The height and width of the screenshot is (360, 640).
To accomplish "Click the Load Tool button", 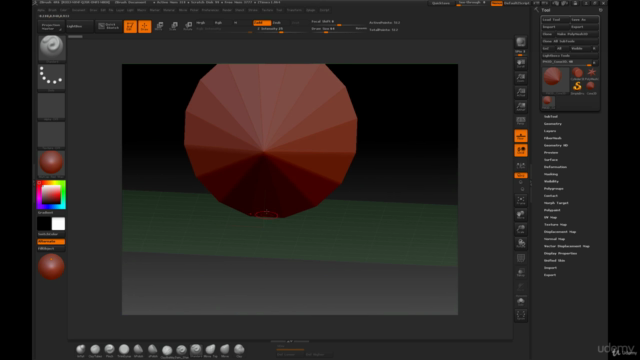I will (x=556, y=20).
